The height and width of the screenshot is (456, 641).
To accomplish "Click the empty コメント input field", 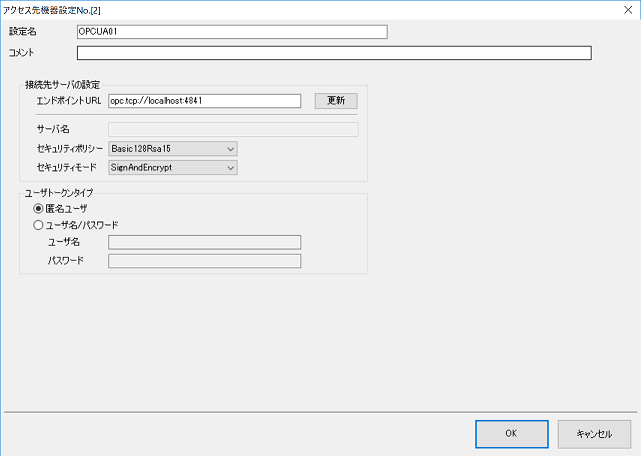I will tap(334, 53).
